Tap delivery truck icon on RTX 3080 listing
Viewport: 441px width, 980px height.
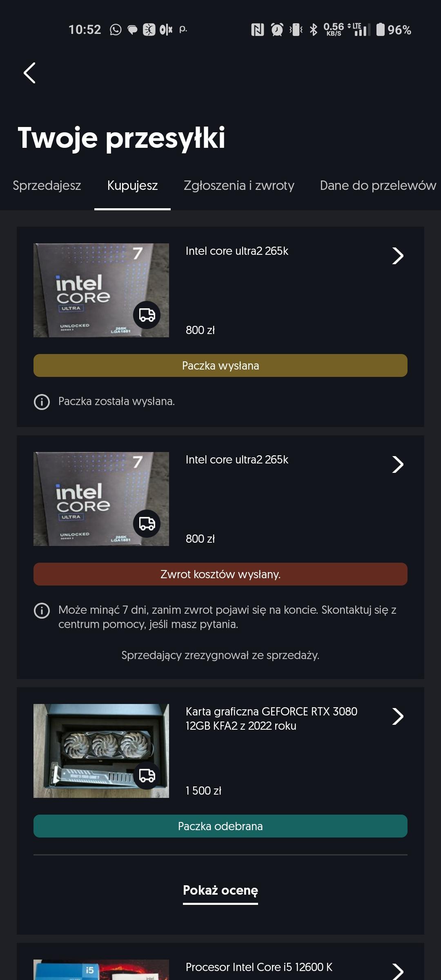point(147,775)
